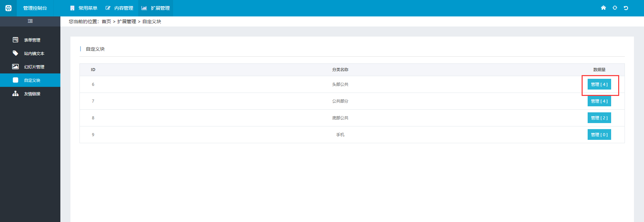Click the 底部公共 category name
Viewport: 644px width, 222px height.
[x=340, y=118]
